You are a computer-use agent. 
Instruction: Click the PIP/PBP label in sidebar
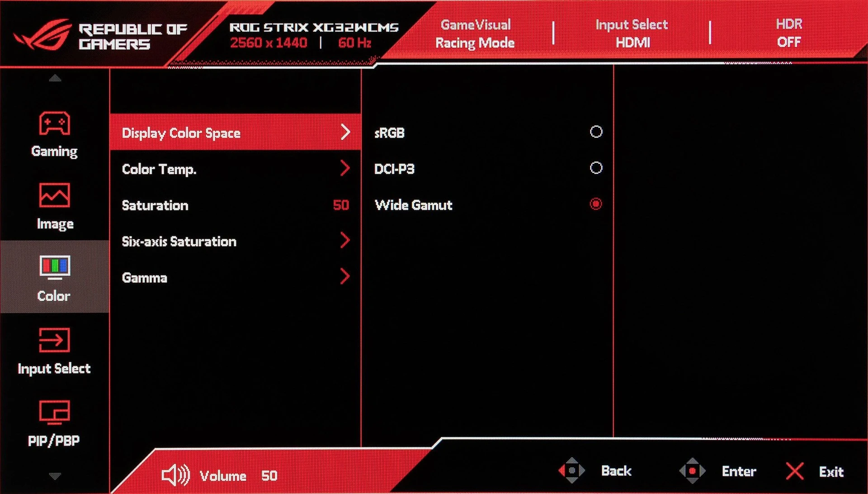(x=54, y=441)
